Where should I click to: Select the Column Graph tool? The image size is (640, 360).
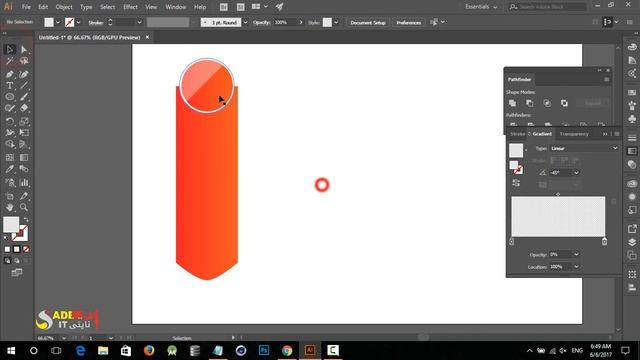coord(24,182)
